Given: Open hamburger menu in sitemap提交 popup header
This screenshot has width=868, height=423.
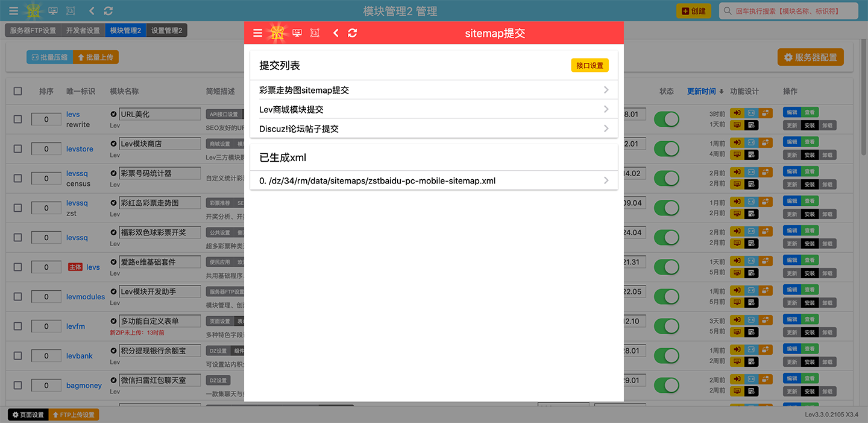Looking at the screenshot, I should click(x=257, y=33).
